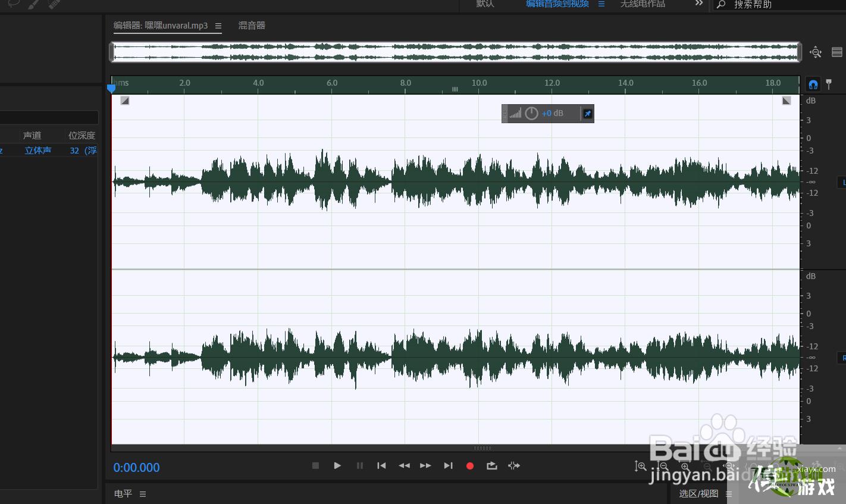
Task: Click the 0:00.000 time display
Action: [x=137, y=468]
